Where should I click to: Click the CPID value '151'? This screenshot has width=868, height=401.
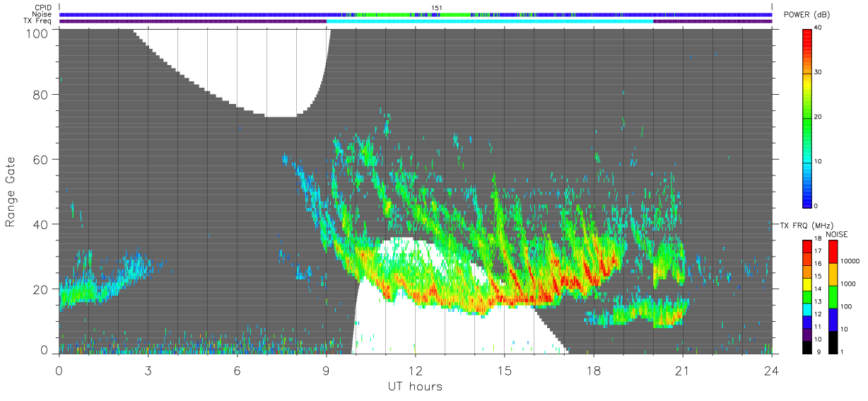tap(437, 8)
